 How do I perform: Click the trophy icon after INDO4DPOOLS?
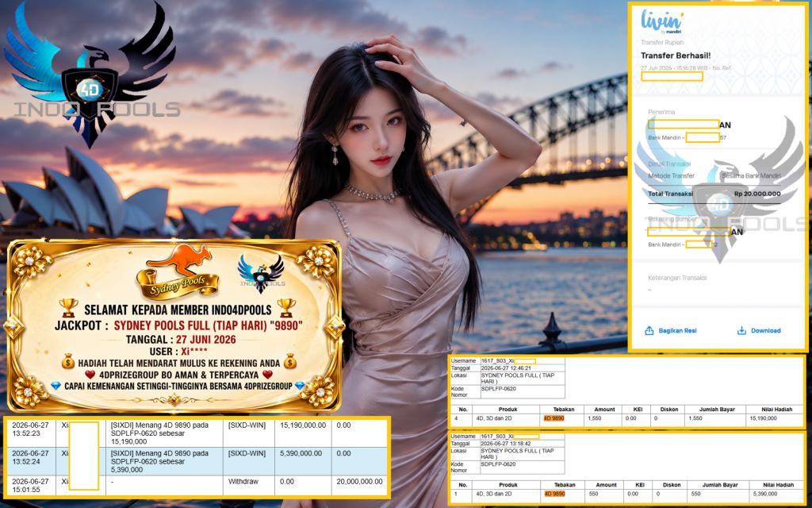point(285,308)
